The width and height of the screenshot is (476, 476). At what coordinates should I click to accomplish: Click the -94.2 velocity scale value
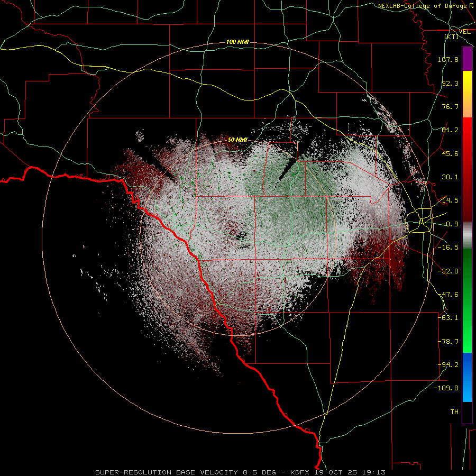click(448, 365)
